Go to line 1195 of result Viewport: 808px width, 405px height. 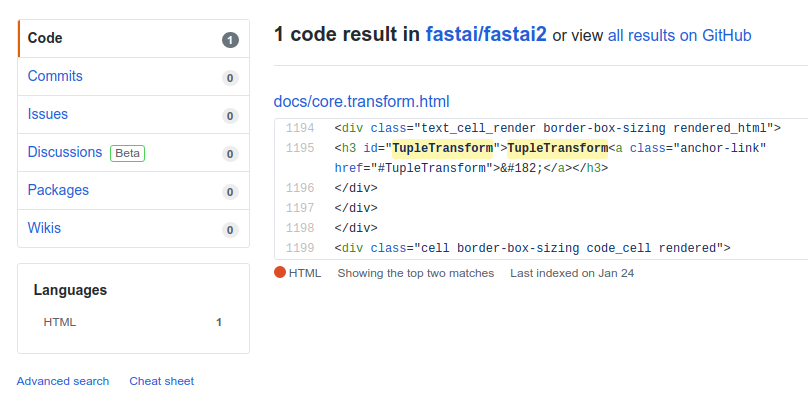(300, 148)
